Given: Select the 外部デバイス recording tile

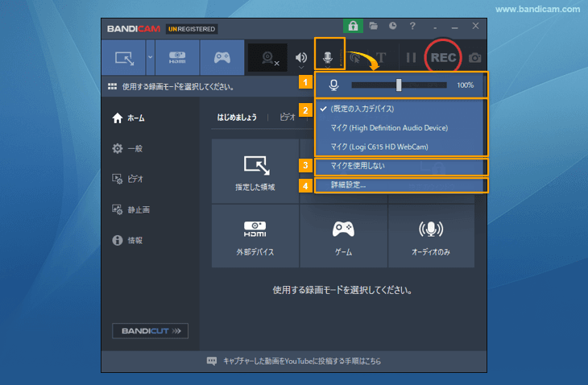Looking at the screenshot, I should pos(255,236).
